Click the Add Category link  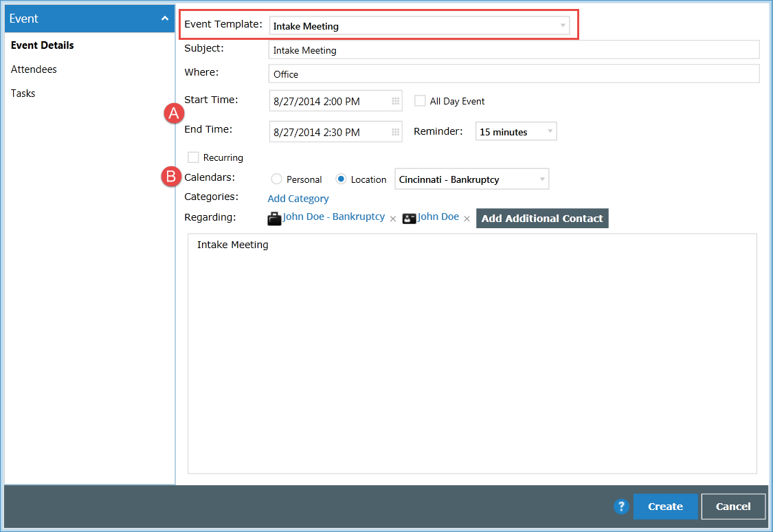tap(298, 199)
